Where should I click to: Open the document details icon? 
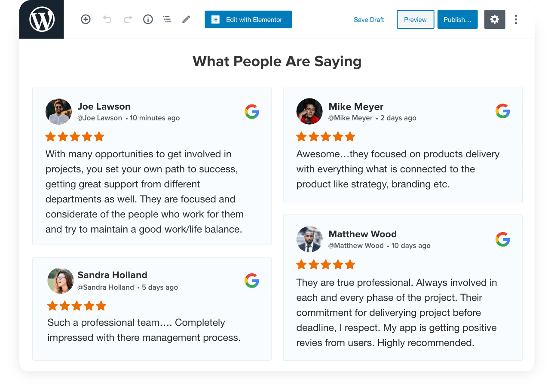point(148,19)
